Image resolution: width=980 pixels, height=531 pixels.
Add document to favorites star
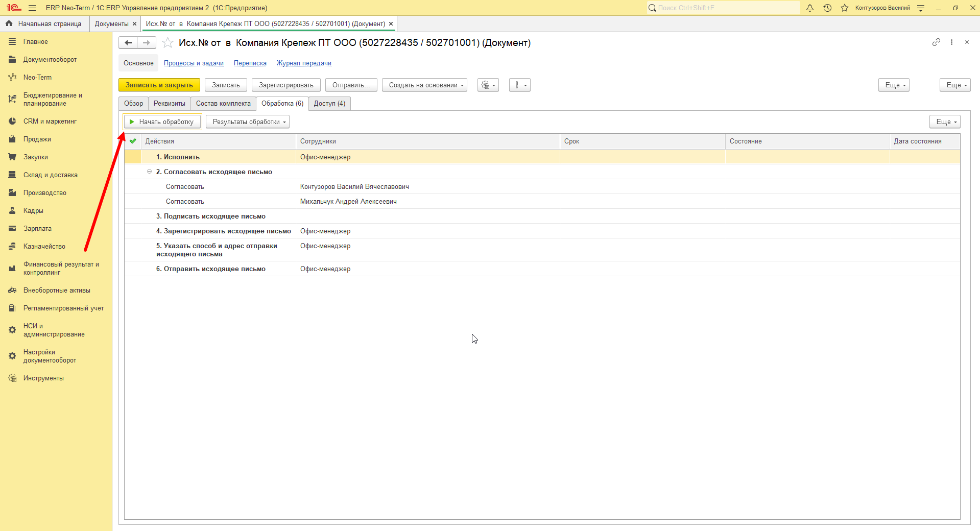click(168, 43)
